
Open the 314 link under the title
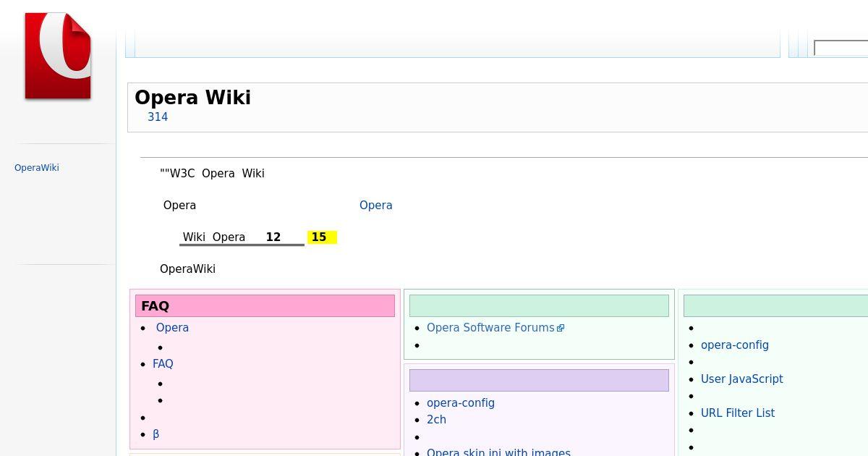click(158, 117)
